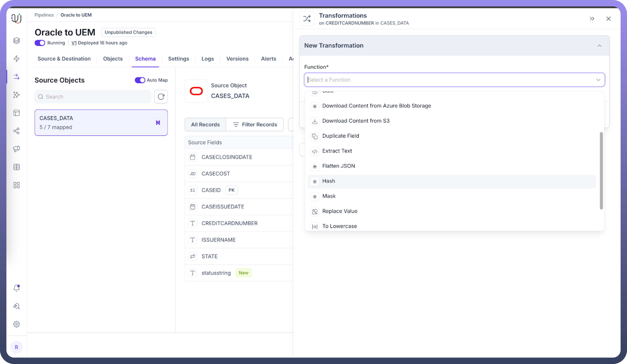Open the notifications bell in sidebar
This screenshot has height=364, width=627.
coord(16,288)
